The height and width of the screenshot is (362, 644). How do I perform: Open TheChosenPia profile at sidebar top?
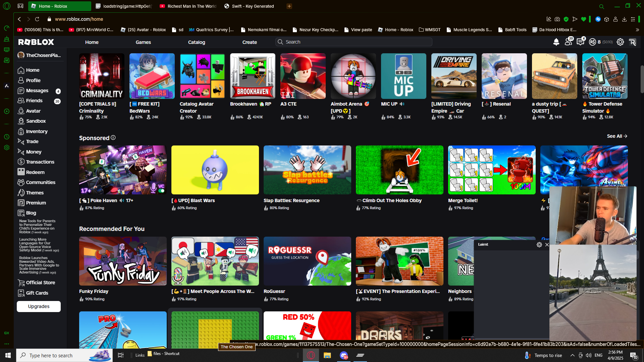(x=39, y=55)
